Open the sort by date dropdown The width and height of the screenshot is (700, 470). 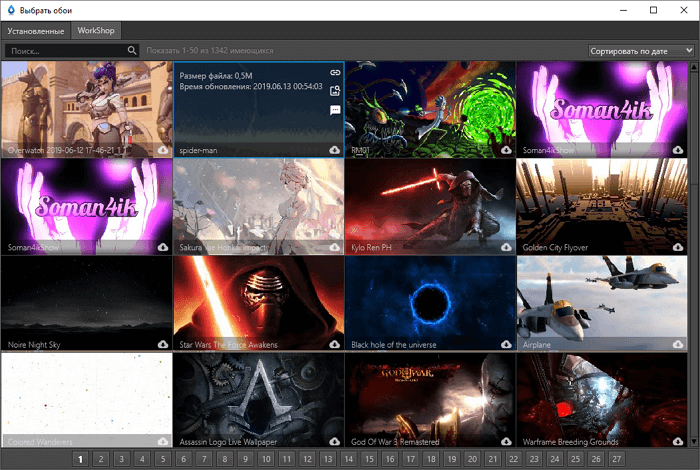click(641, 50)
